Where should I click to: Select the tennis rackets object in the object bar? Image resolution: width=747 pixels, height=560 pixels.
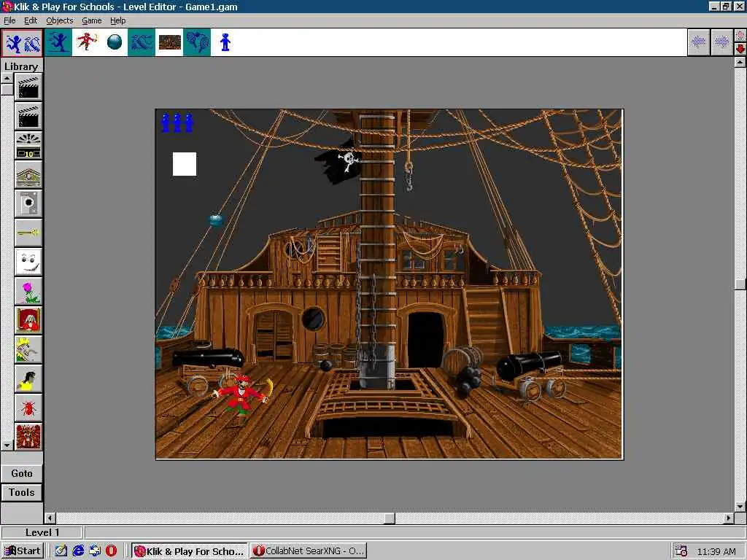tap(197, 42)
